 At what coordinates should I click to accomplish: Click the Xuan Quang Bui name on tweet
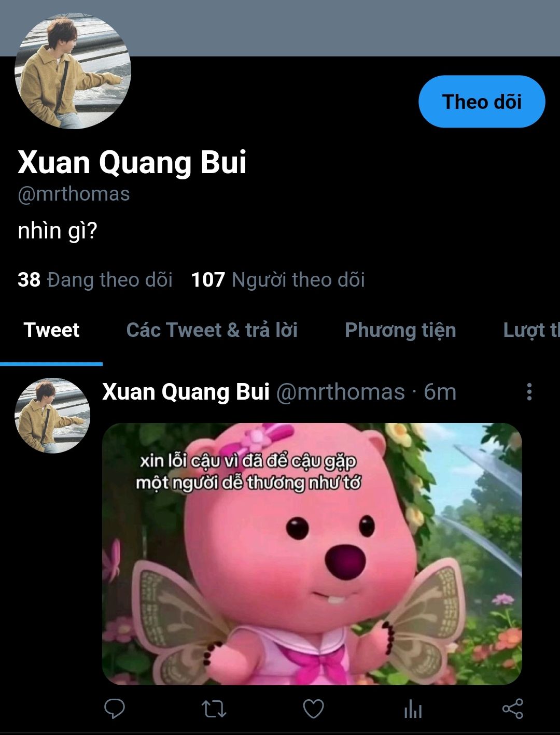pyautogui.click(x=186, y=392)
